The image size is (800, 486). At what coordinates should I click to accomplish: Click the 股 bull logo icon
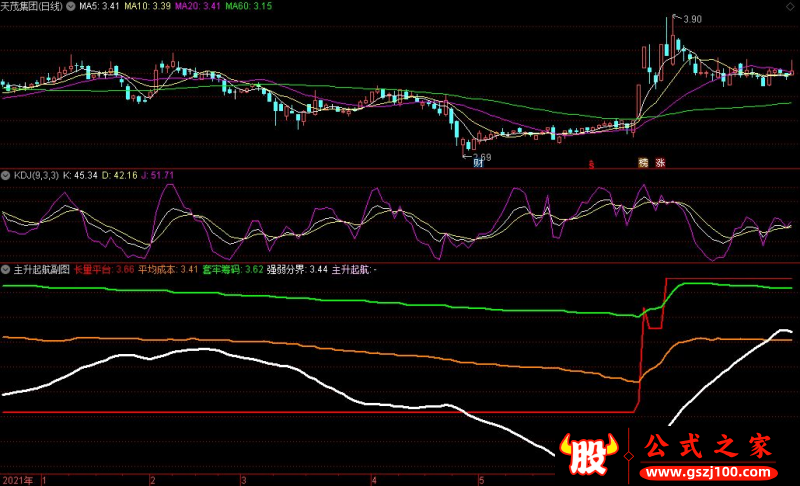[x=588, y=454]
